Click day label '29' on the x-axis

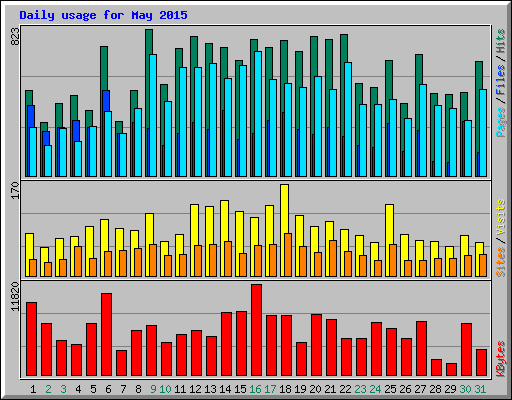coord(450,389)
